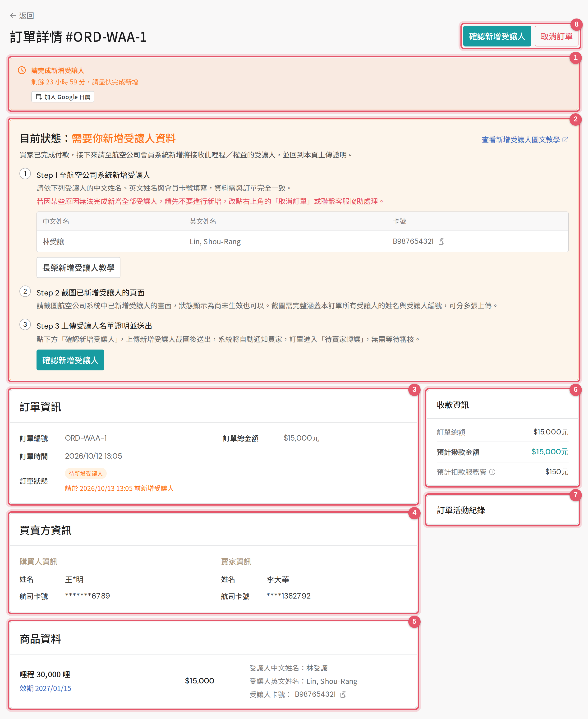Select order number ORD-WAA-1 in 訂單資訊
The image size is (588, 719).
86,438
